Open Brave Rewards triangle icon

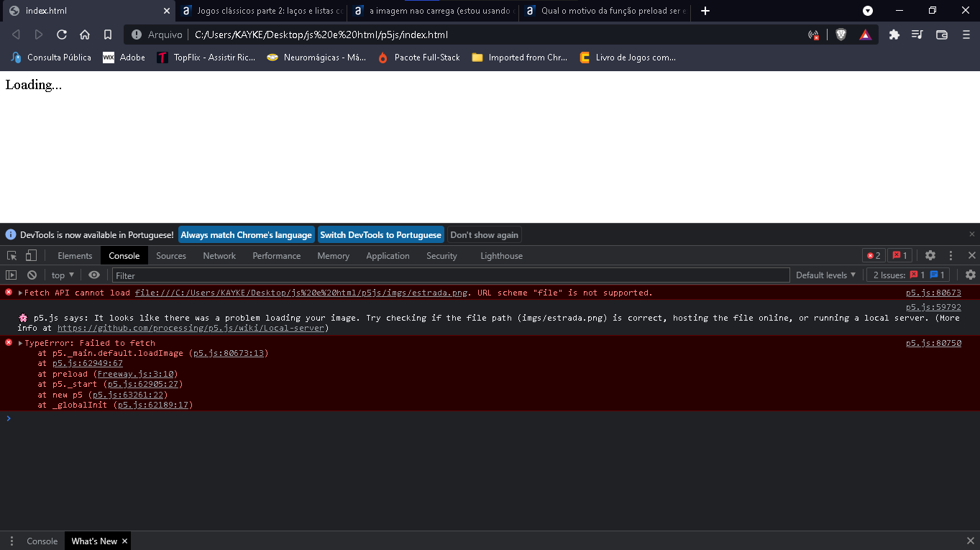(x=865, y=35)
